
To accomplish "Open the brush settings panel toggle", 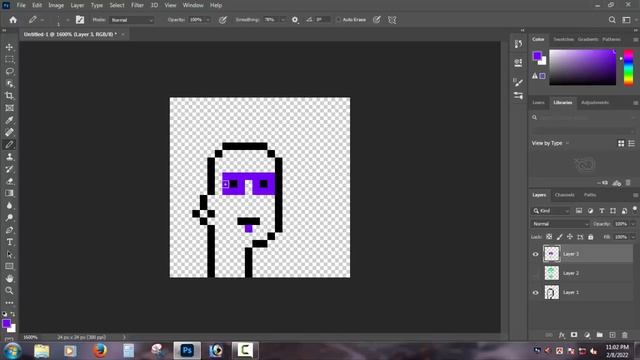I will [80, 20].
